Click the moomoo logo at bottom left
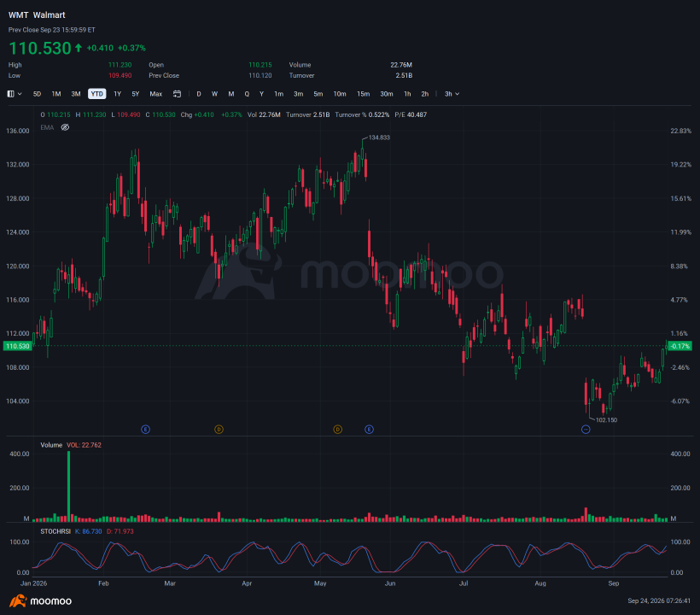700x615 pixels. click(x=40, y=600)
